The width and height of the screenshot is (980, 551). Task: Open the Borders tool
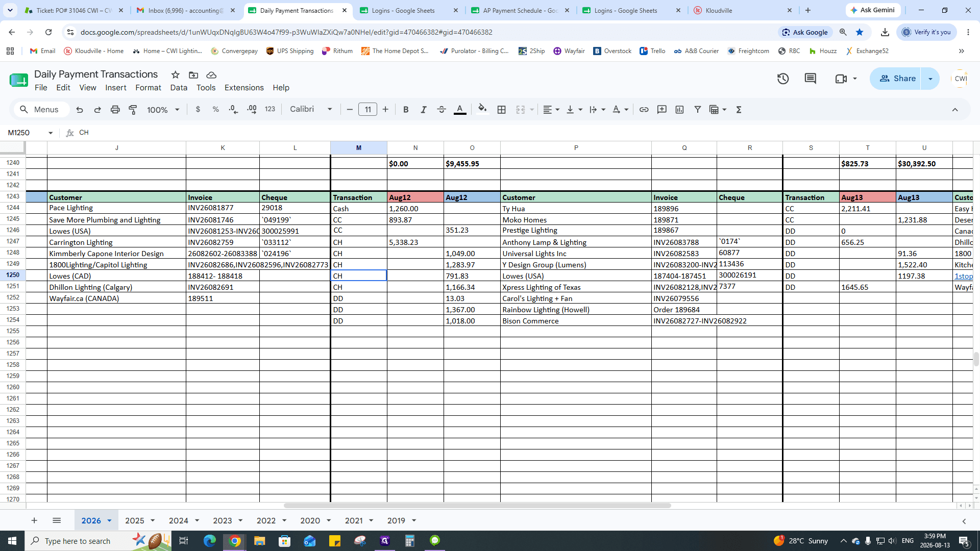(x=502, y=110)
